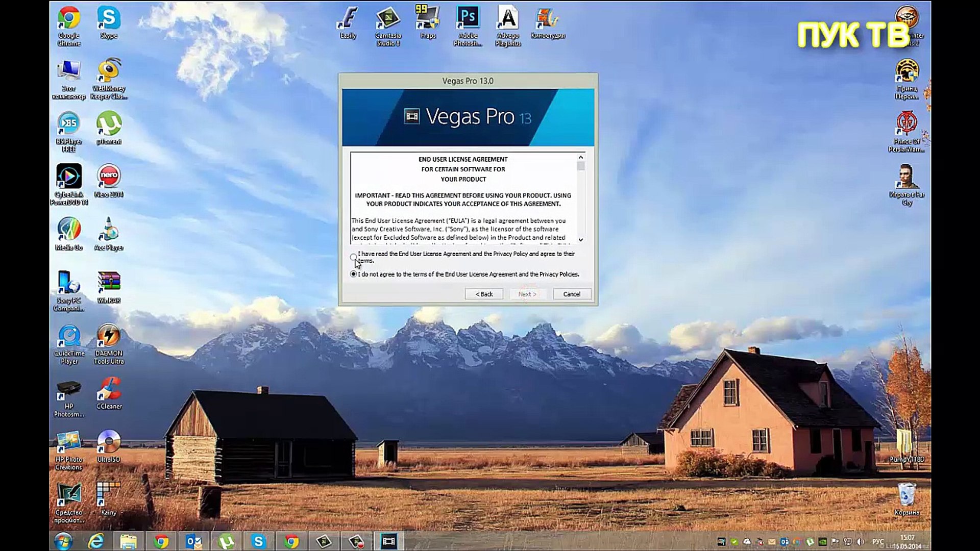Image resolution: width=980 pixels, height=551 pixels.
Task: Open WebMoney Keeper Classic icon
Action: pyautogui.click(x=109, y=79)
